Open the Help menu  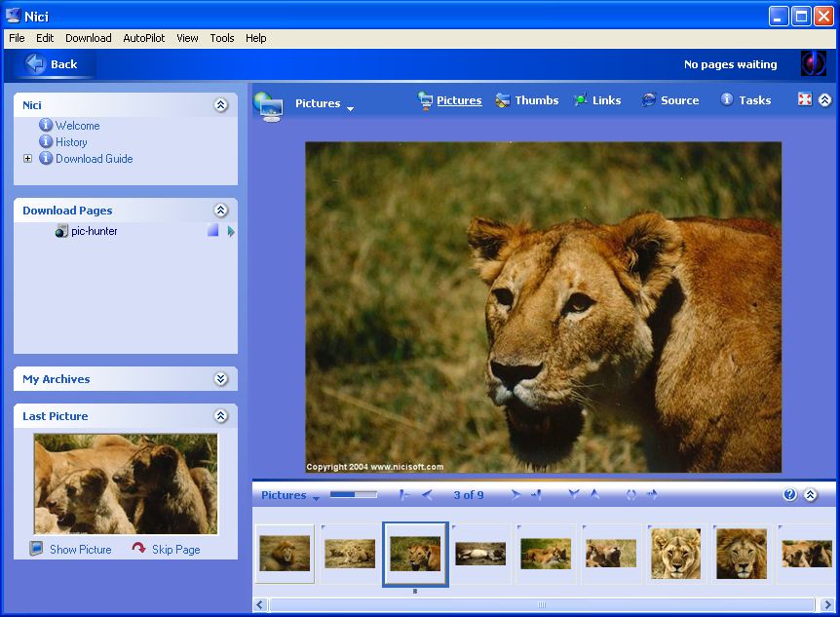256,38
